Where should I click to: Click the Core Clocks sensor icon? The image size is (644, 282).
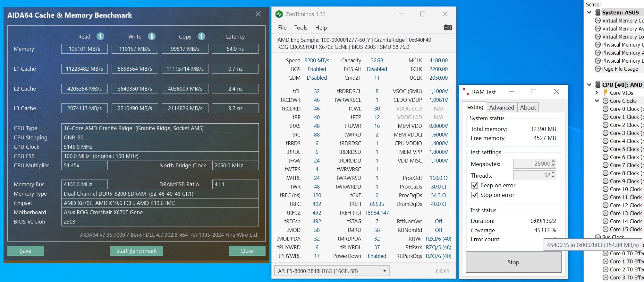click(x=606, y=101)
